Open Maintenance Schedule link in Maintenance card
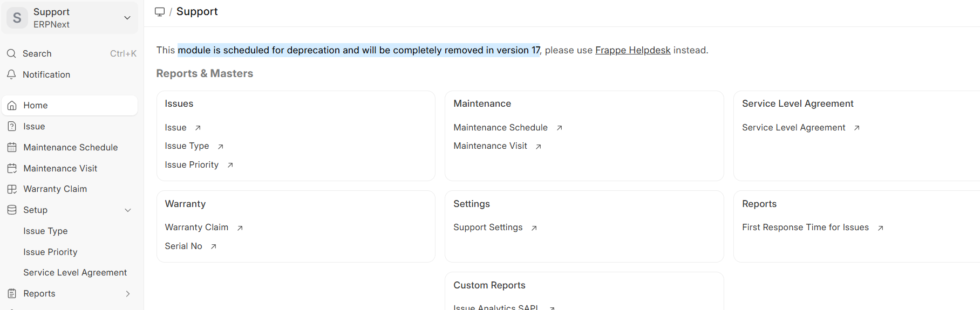The image size is (980, 310). (x=500, y=128)
